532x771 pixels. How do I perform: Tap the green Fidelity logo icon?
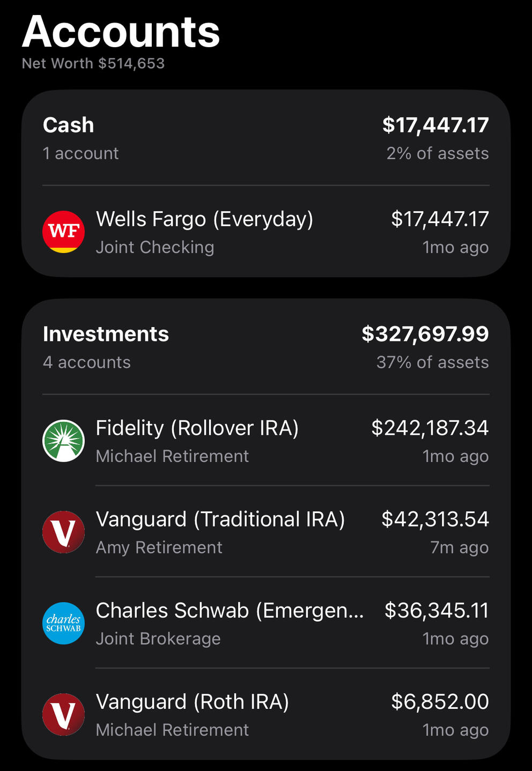(x=63, y=441)
